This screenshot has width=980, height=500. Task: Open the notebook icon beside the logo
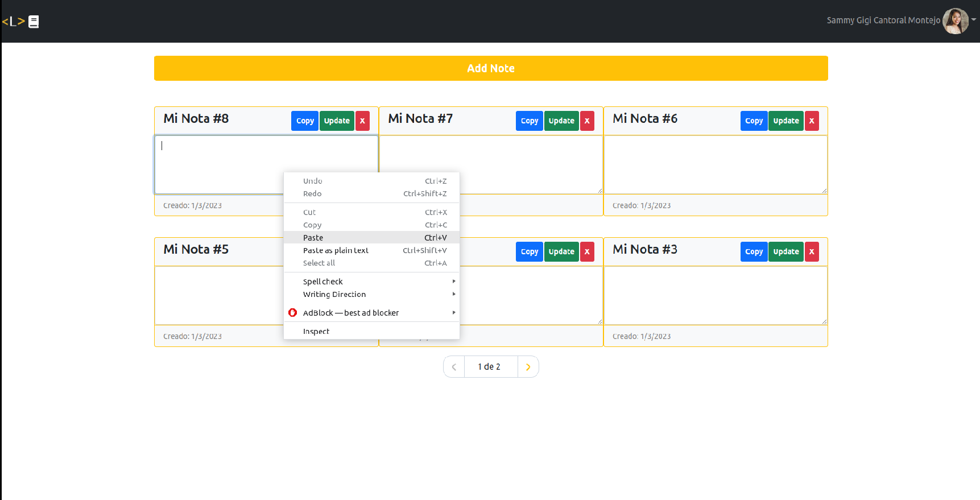34,22
